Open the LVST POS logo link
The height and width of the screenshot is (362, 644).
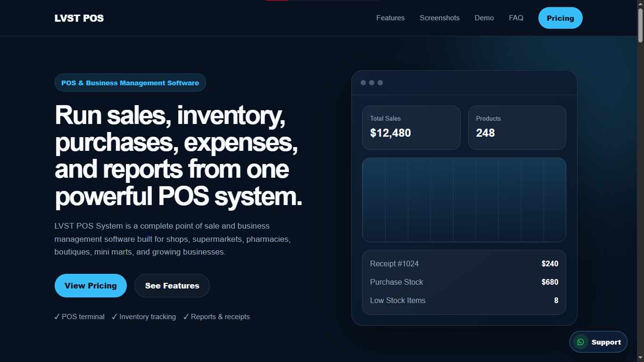(x=79, y=18)
